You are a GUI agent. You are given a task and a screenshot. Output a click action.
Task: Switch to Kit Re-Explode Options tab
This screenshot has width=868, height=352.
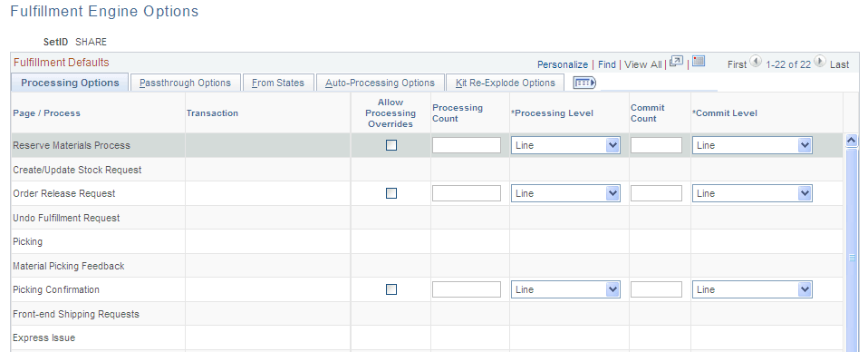tap(505, 83)
